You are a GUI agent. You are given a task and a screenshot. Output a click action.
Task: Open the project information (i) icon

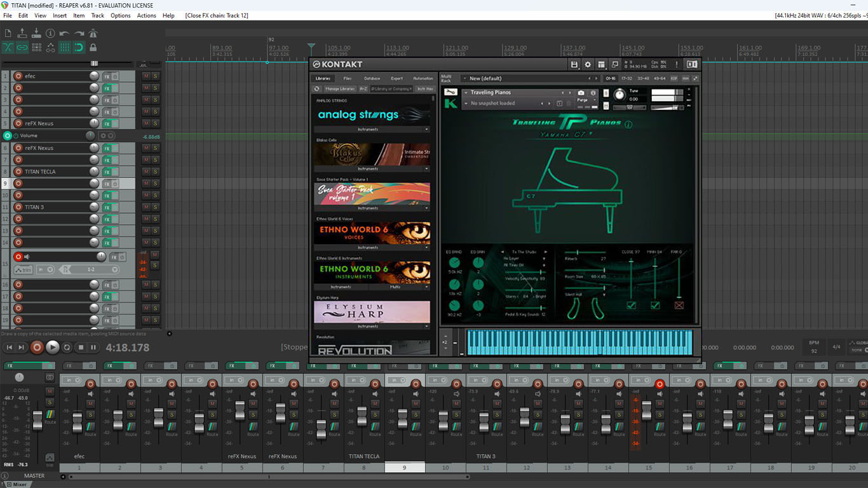pyautogui.click(x=50, y=33)
